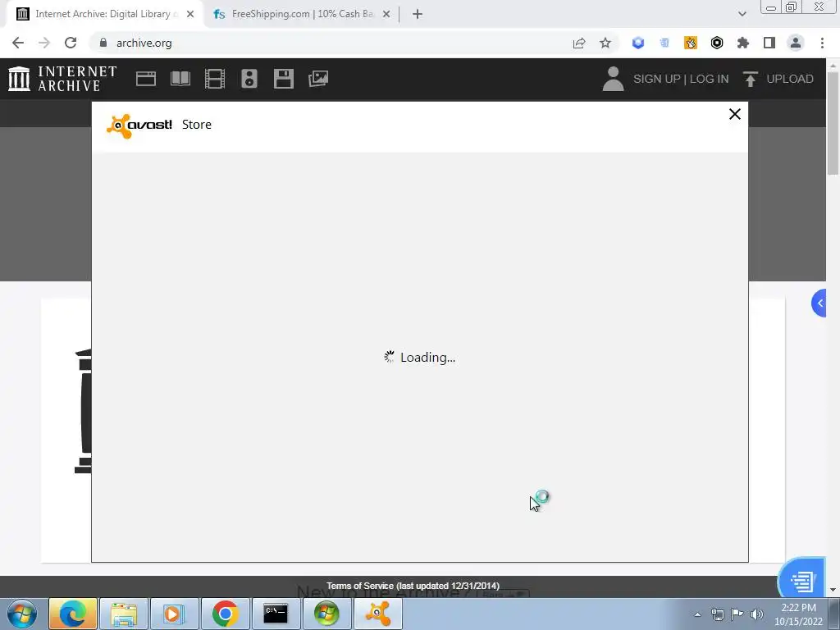Click the user avatar icon
Image resolution: width=840 pixels, height=630 pixels.
click(613, 79)
